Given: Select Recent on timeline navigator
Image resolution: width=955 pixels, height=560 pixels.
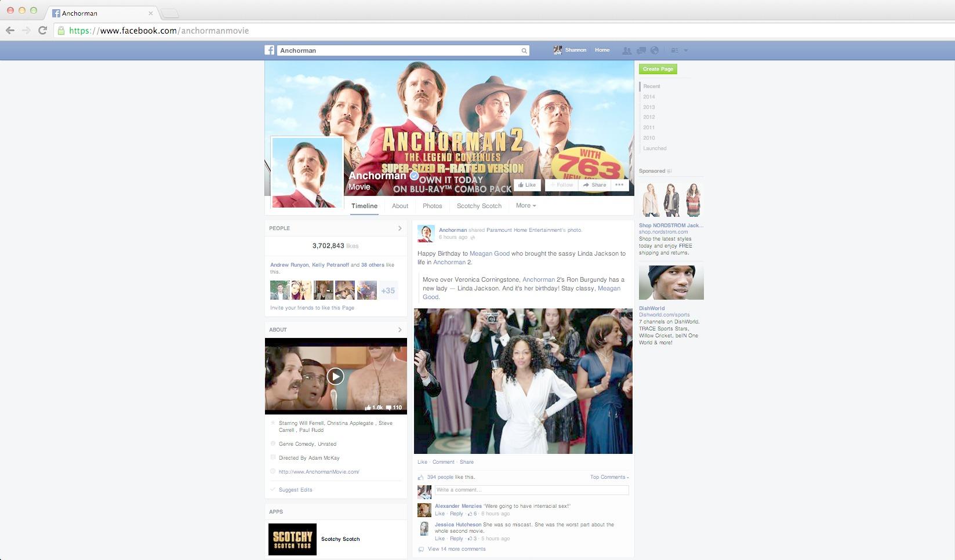Looking at the screenshot, I should 652,86.
